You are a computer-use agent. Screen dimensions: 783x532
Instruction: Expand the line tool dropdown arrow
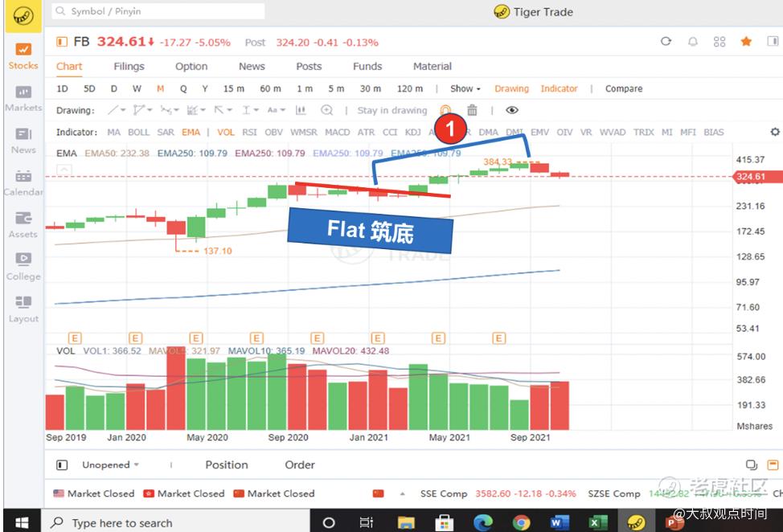click(x=123, y=110)
